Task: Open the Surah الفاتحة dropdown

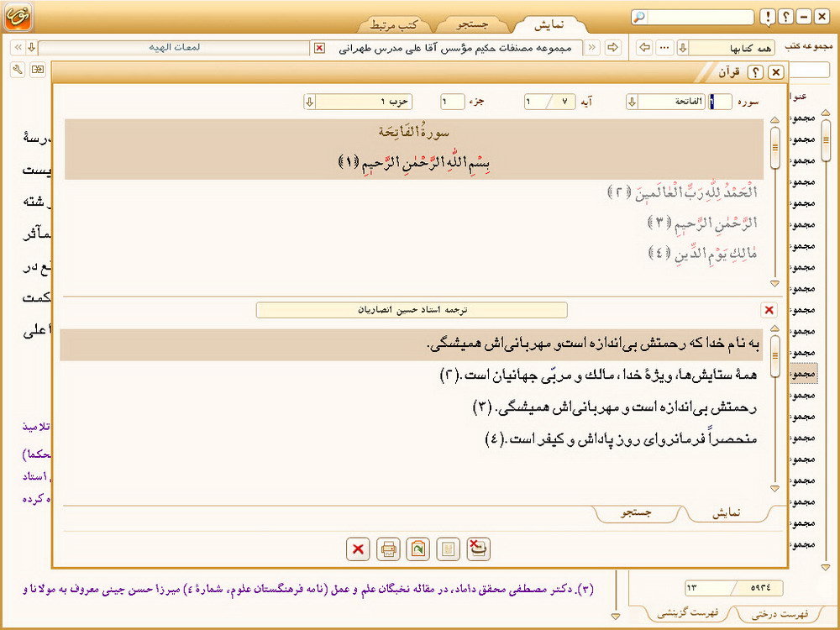Action: pyautogui.click(x=632, y=102)
